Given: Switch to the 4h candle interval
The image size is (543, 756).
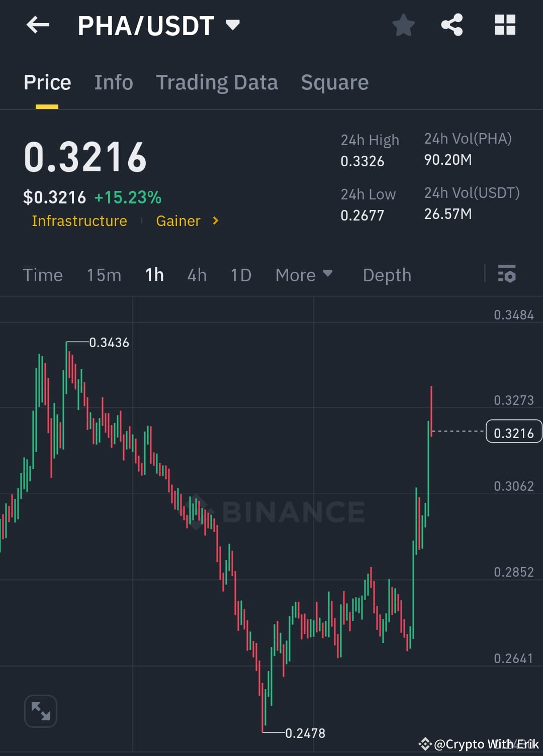Looking at the screenshot, I should [x=197, y=275].
